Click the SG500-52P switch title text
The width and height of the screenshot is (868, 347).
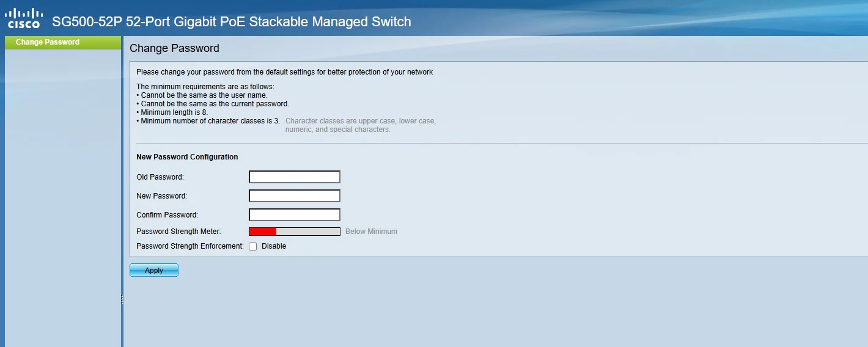point(232,22)
